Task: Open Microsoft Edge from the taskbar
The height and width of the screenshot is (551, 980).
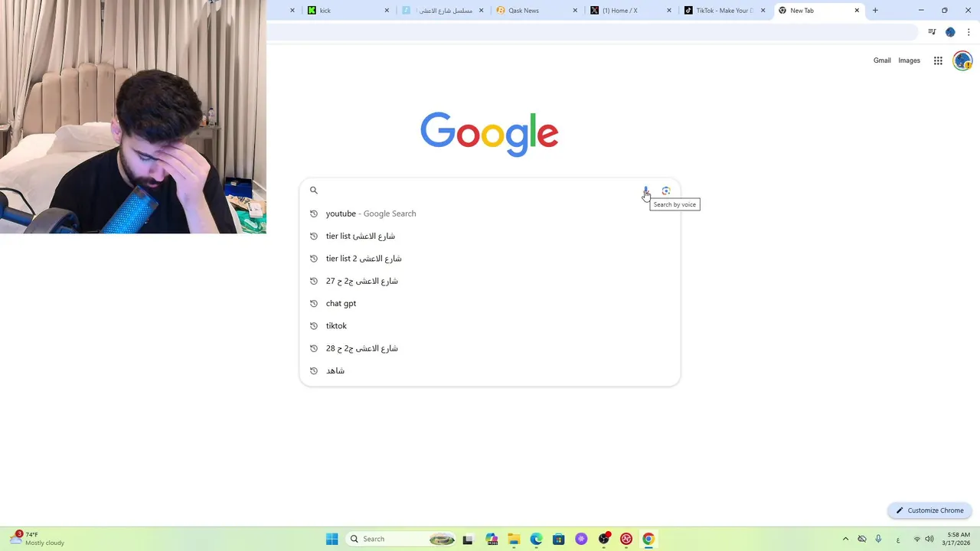Action: point(536,539)
